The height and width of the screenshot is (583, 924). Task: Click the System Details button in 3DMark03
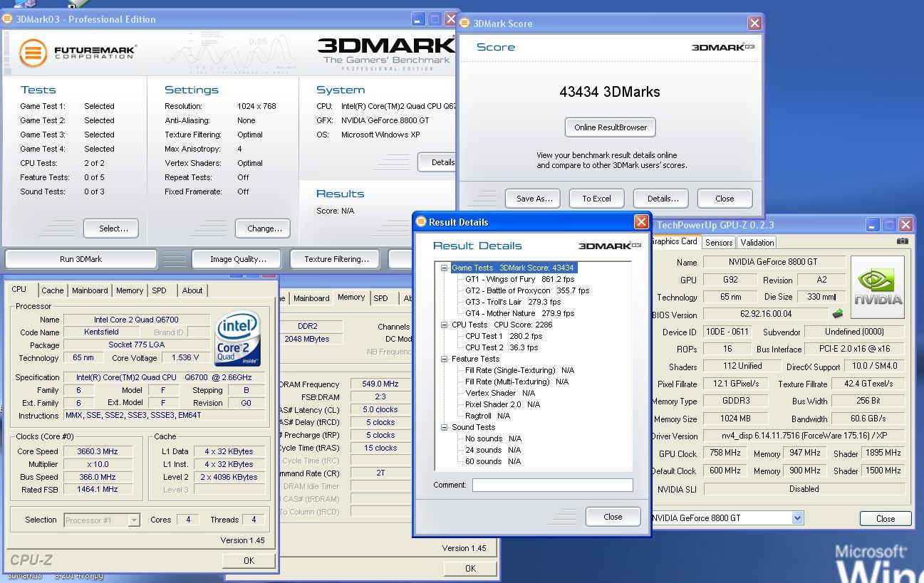[x=437, y=162]
